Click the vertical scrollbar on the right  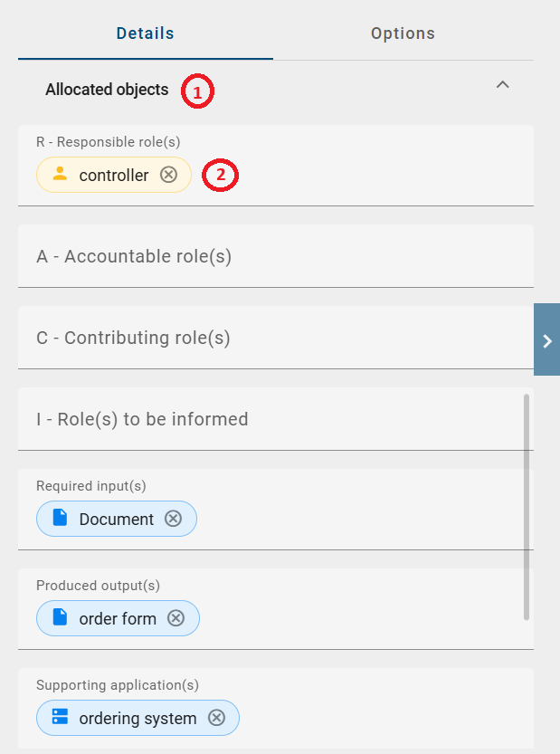coord(527,507)
